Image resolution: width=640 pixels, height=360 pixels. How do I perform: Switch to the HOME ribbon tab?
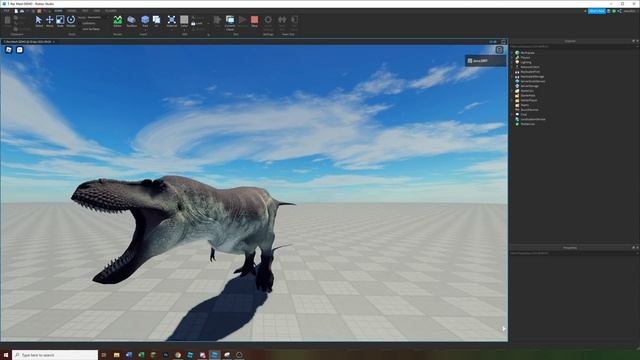tap(58, 11)
